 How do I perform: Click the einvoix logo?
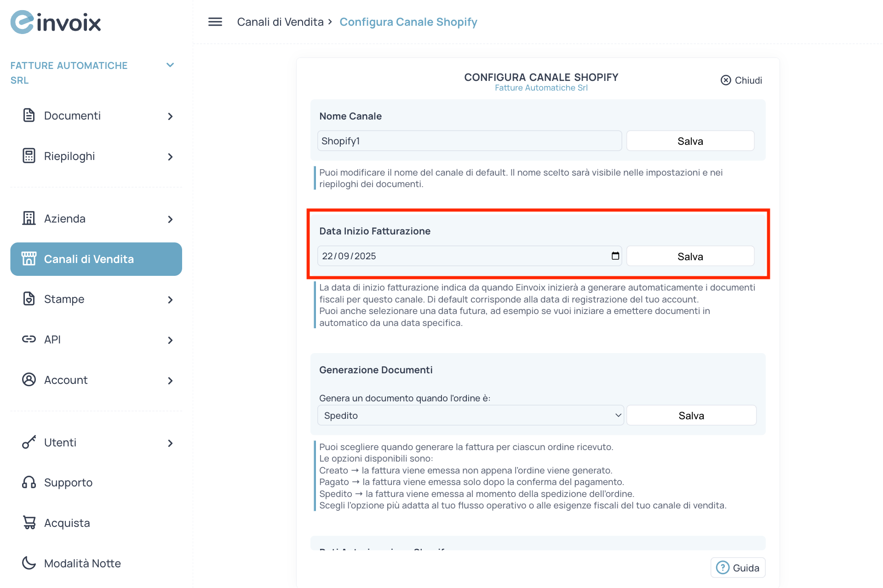click(x=55, y=22)
